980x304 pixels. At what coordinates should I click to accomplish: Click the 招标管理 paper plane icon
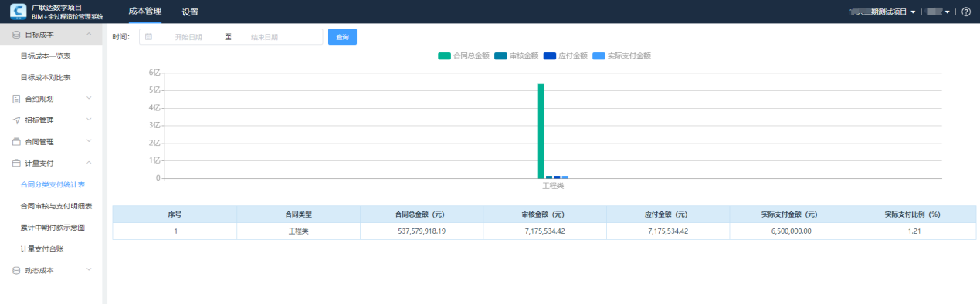tap(16, 120)
